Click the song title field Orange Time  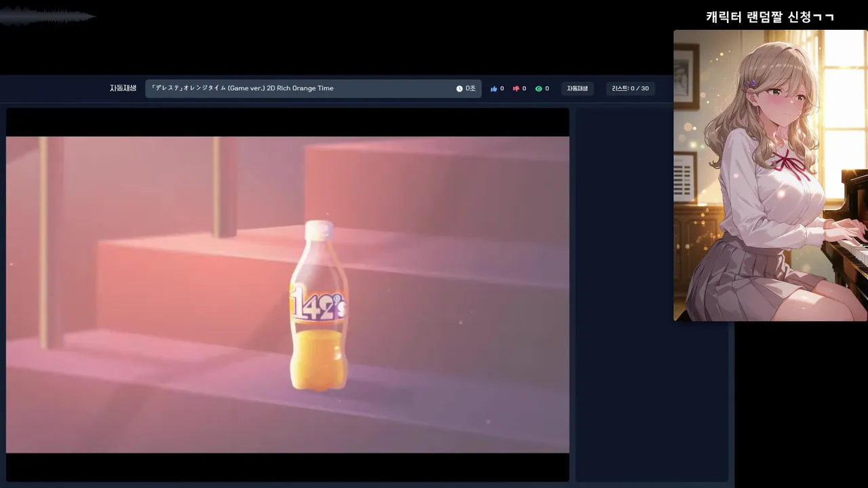[313, 89]
